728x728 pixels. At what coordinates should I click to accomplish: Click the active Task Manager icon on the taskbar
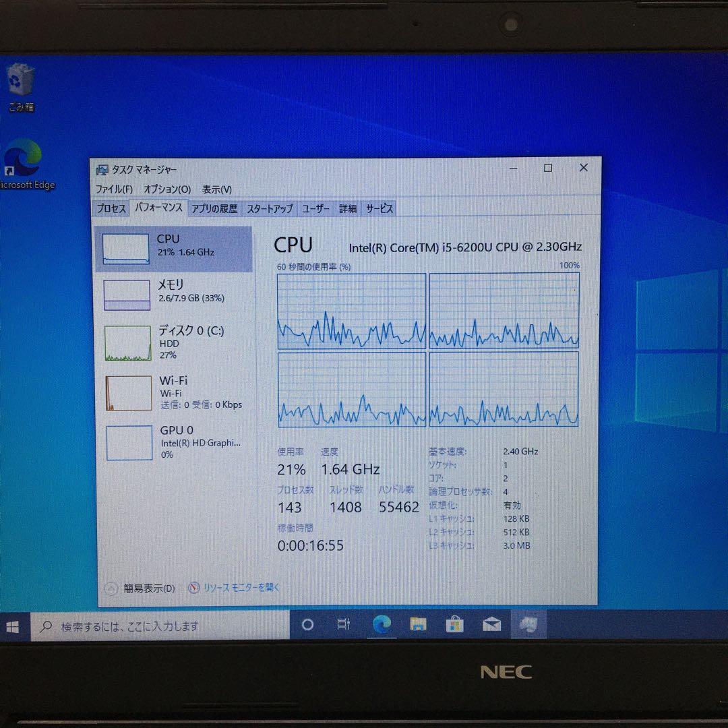click(x=528, y=625)
